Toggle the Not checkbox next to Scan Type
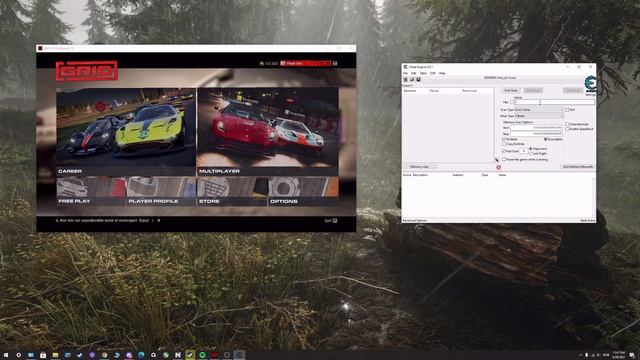The height and width of the screenshot is (360, 640). pyautogui.click(x=567, y=110)
